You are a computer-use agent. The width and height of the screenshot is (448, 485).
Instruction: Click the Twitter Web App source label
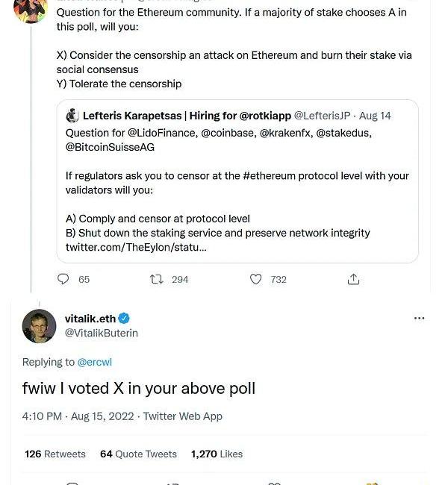tap(183, 416)
